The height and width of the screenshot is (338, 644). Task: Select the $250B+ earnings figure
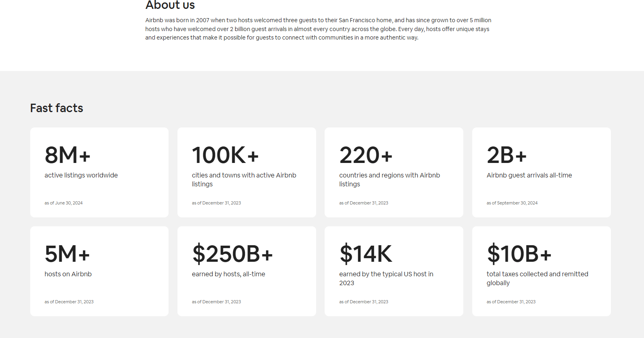(x=232, y=254)
